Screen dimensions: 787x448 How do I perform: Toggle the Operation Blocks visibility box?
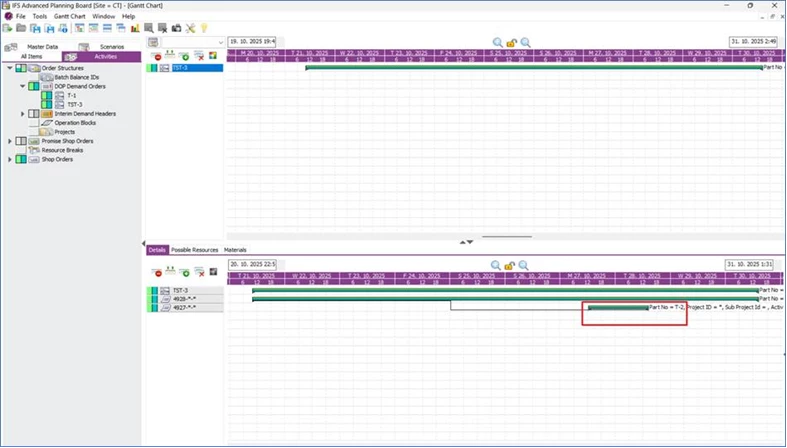tap(34, 123)
